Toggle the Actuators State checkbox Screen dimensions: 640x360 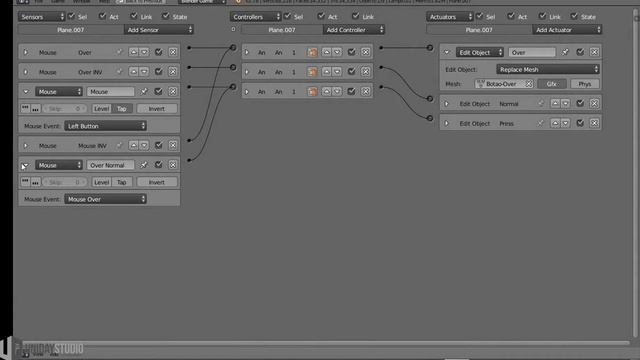574,16
